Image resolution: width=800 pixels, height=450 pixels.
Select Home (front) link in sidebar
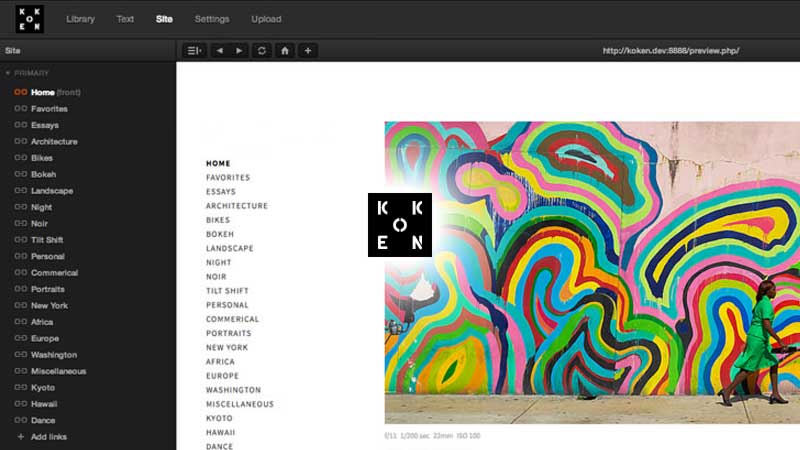(x=55, y=92)
